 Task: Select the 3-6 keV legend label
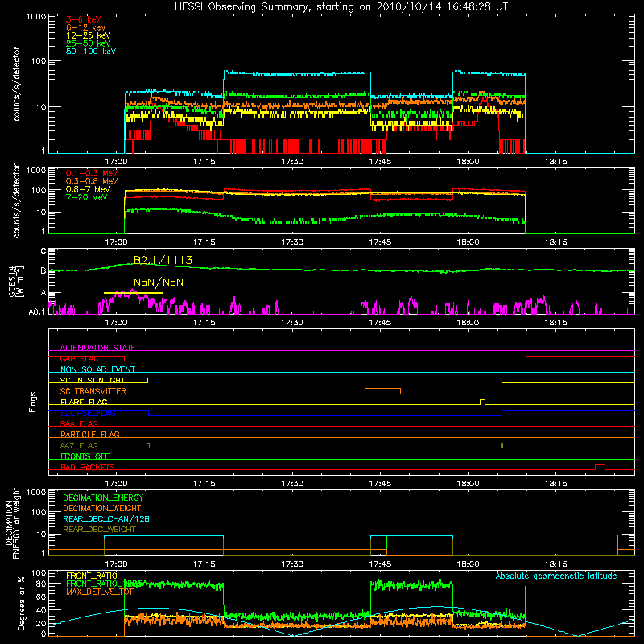83,19
